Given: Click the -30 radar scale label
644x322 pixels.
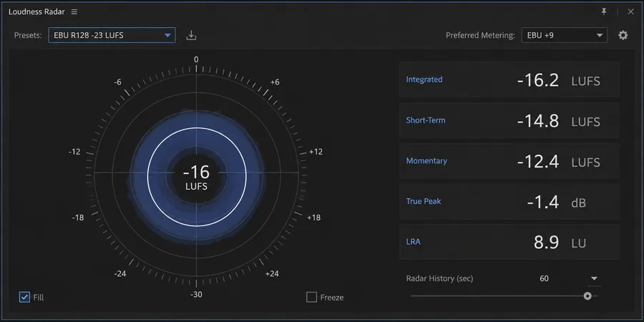Looking at the screenshot, I should point(196,295).
